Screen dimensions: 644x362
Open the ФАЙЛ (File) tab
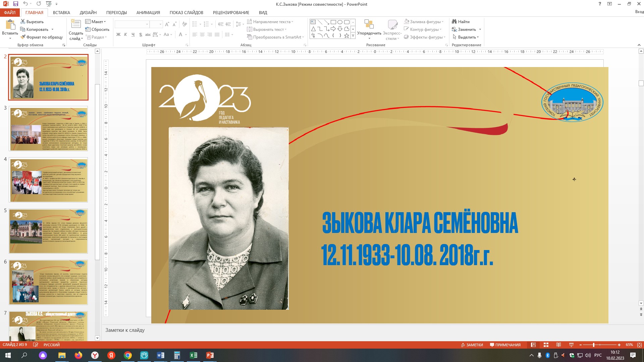10,12
